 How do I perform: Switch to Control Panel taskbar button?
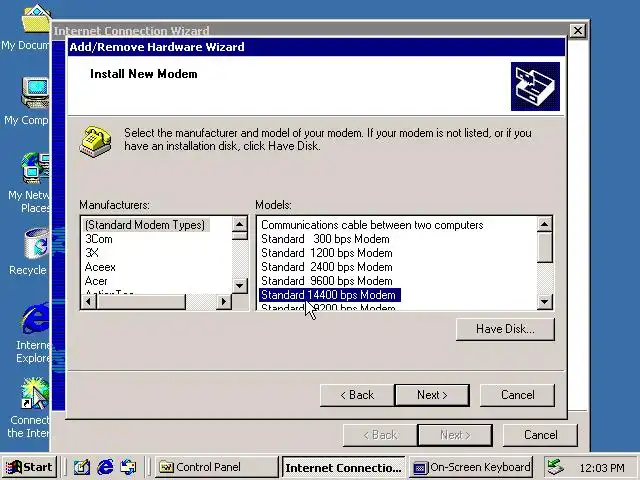pyautogui.click(x=217, y=467)
